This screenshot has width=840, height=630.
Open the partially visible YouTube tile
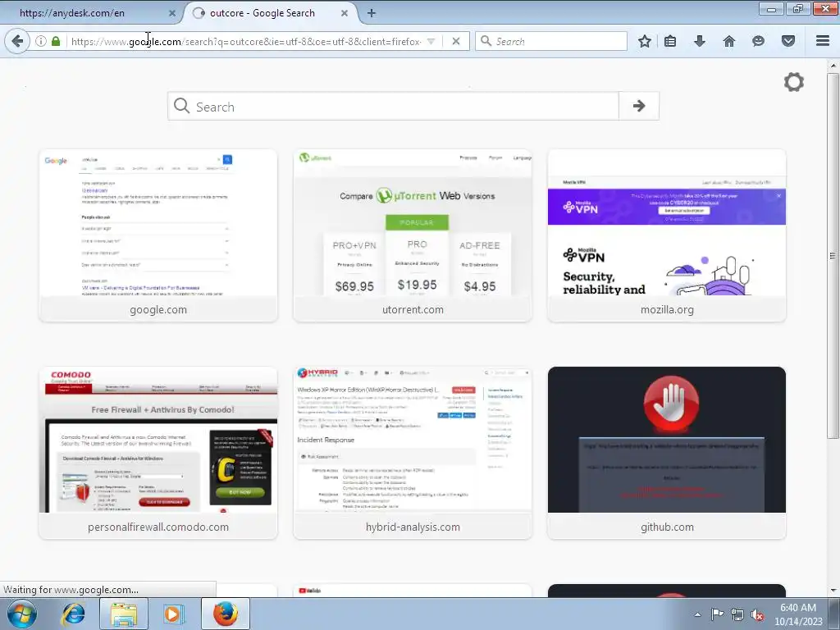click(413, 591)
